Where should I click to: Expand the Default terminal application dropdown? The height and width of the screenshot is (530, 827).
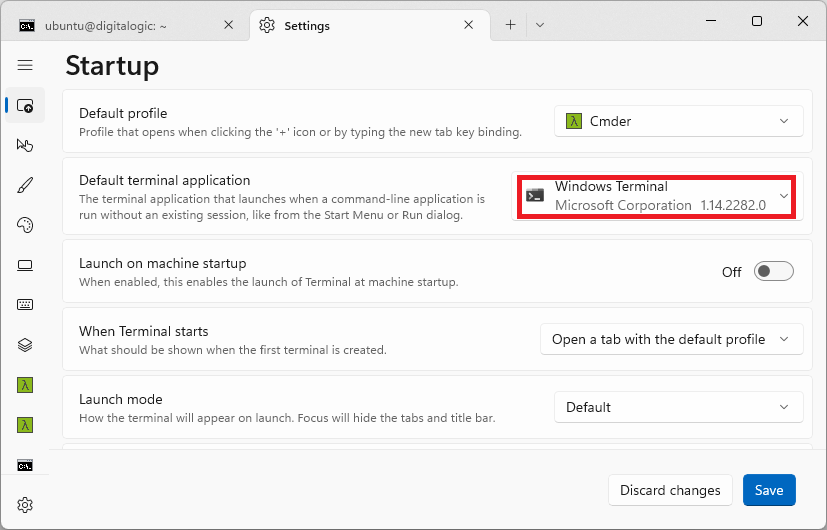click(658, 196)
